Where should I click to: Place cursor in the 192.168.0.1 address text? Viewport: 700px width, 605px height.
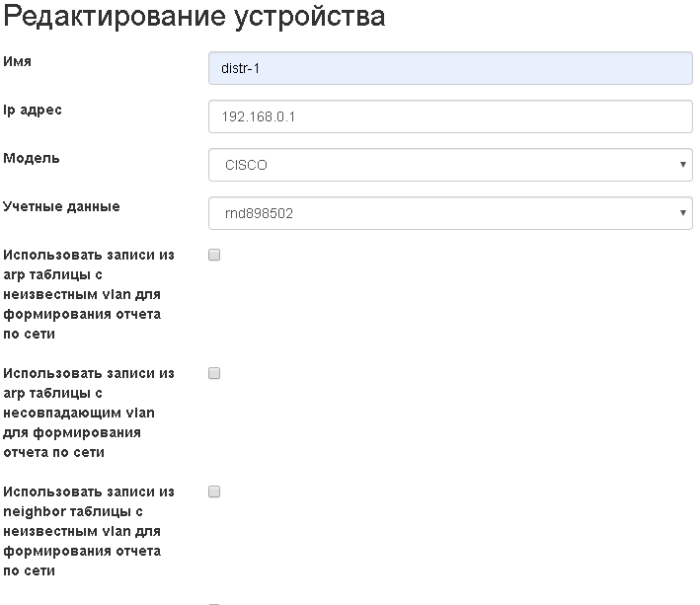click(x=259, y=117)
